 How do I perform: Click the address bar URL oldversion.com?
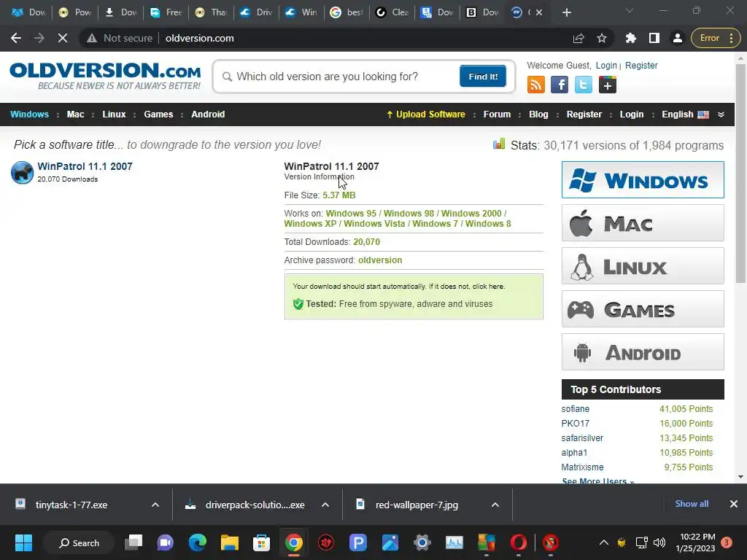200,38
